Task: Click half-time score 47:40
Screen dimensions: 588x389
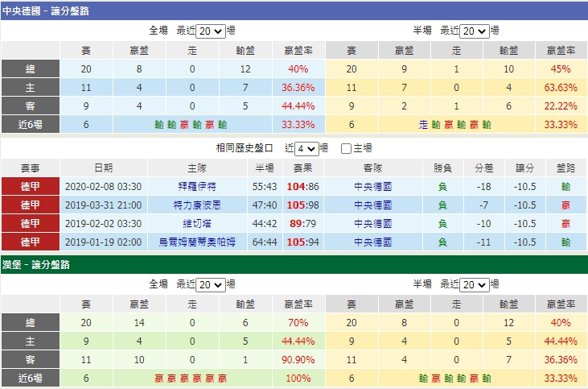Action: point(265,205)
